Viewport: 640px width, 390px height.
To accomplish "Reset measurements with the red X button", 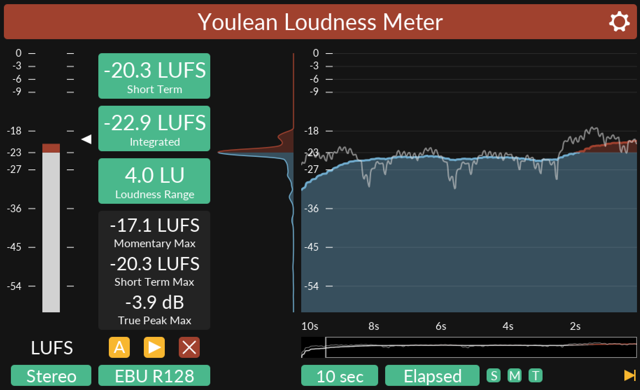I will [189, 348].
